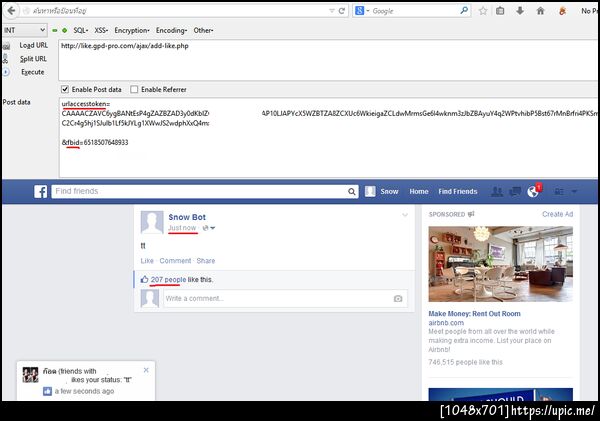Image resolution: width=600 pixels, height=421 pixels.
Task: Click Snow profile picture in navbar
Action: tap(370, 191)
